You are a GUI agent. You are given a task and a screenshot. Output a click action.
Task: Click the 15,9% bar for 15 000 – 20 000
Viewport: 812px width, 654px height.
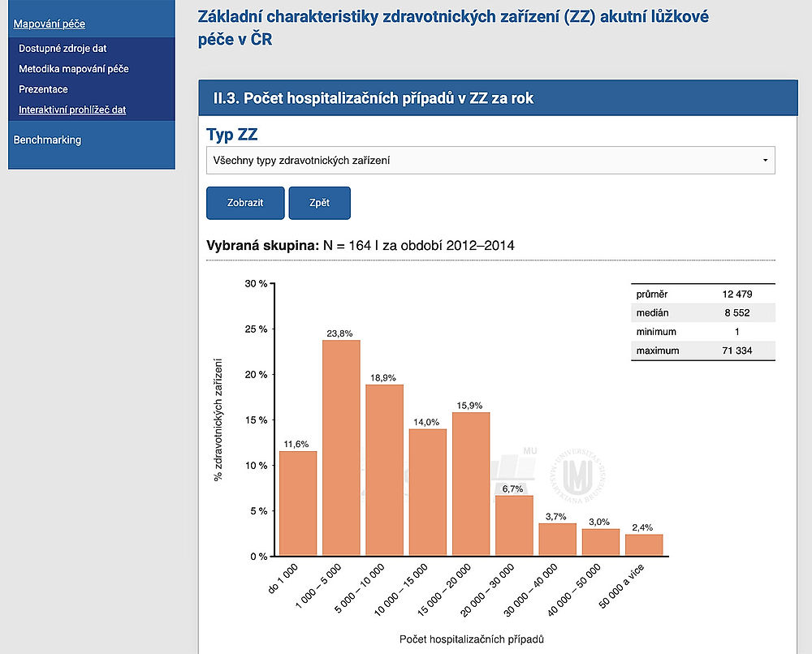click(471, 484)
